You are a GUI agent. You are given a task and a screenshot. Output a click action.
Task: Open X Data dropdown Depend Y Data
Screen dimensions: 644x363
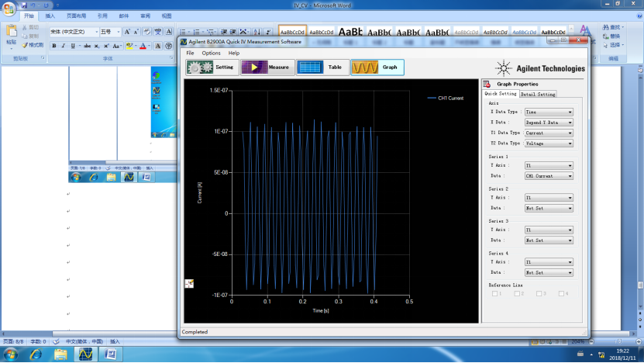[x=549, y=123]
